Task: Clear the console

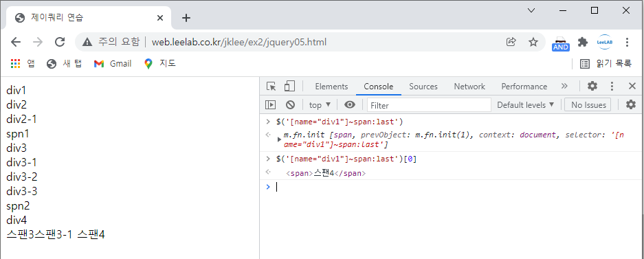Action: coord(290,105)
